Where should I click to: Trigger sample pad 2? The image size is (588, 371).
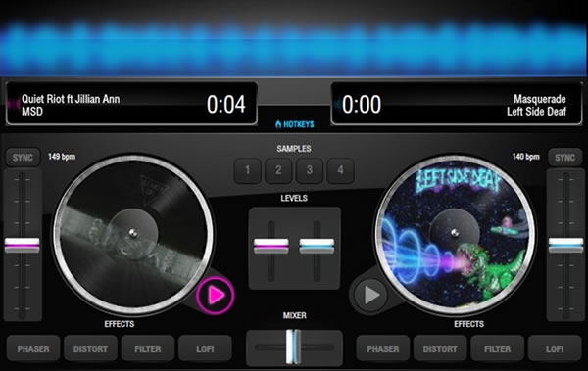278,170
